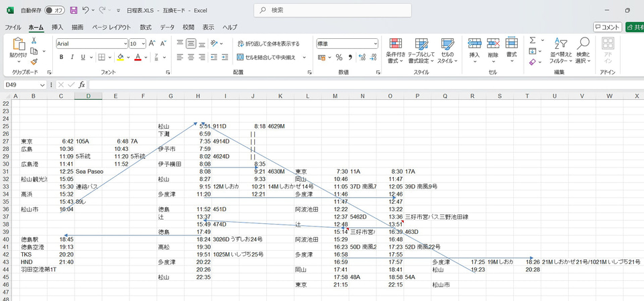Screen dimensions: 644x301
Task: Click the Copy icon in clipboard group
Action: pos(34,52)
